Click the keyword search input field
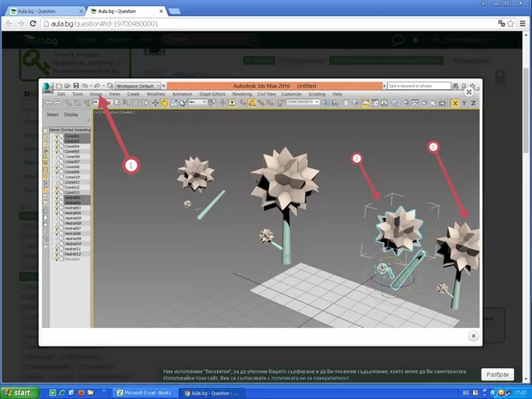The image size is (532, 399). tap(419, 87)
